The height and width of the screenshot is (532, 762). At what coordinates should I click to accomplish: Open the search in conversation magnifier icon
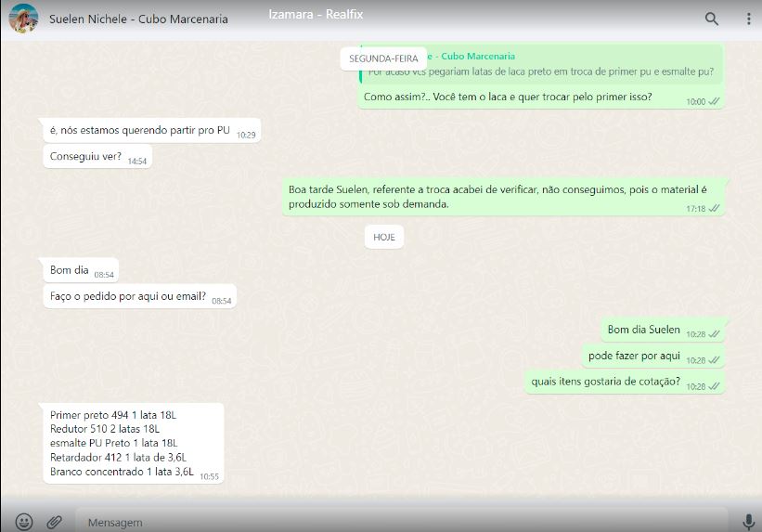click(712, 19)
